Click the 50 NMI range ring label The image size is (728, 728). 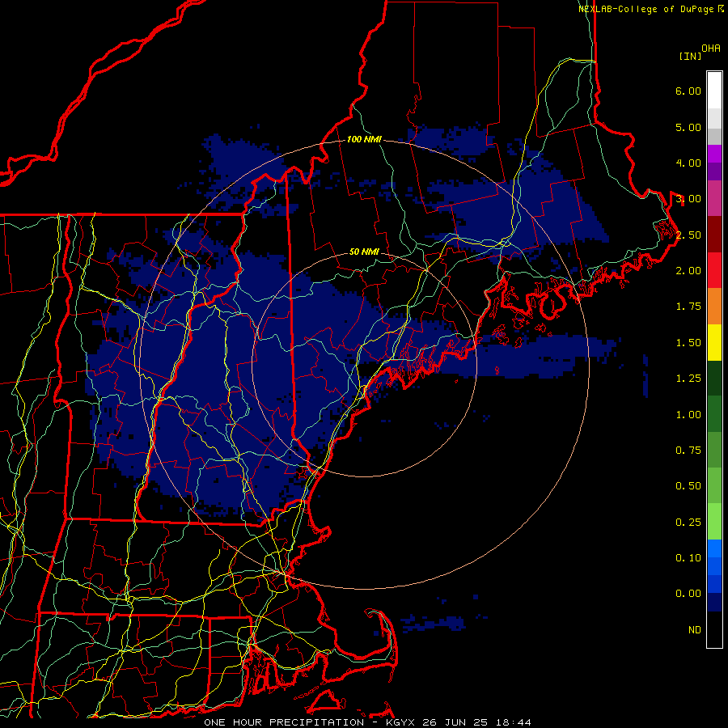[x=364, y=252]
